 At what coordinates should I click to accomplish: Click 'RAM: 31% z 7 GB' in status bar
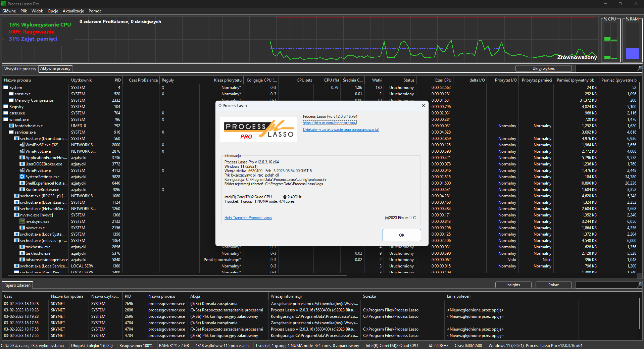[x=174, y=346]
